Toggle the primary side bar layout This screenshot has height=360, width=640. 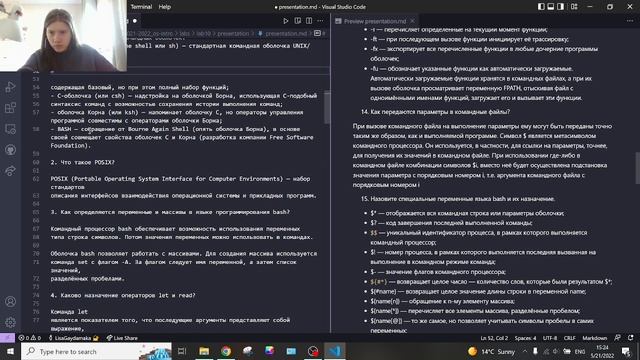coord(541,7)
